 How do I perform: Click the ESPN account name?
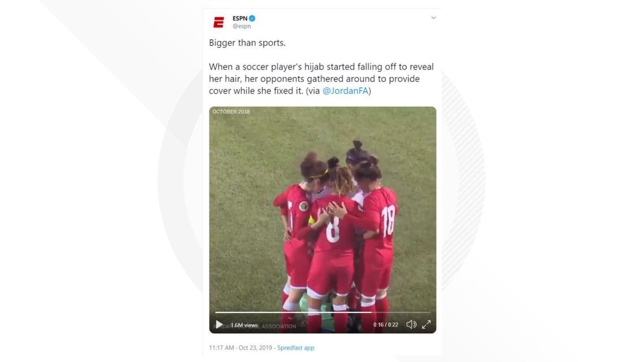point(240,18)
